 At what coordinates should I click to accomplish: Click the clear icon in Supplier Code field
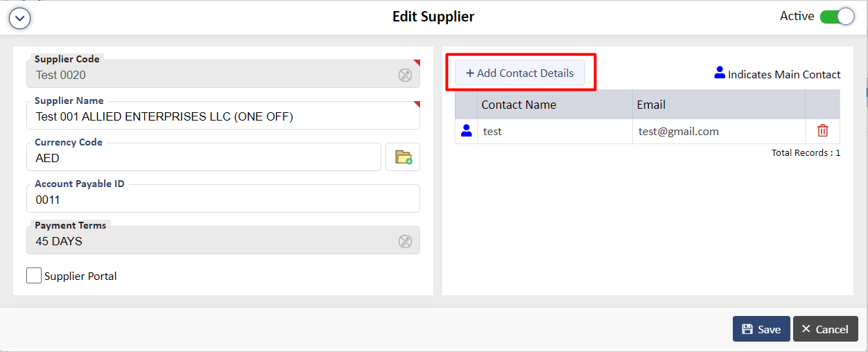pos(405,75)
